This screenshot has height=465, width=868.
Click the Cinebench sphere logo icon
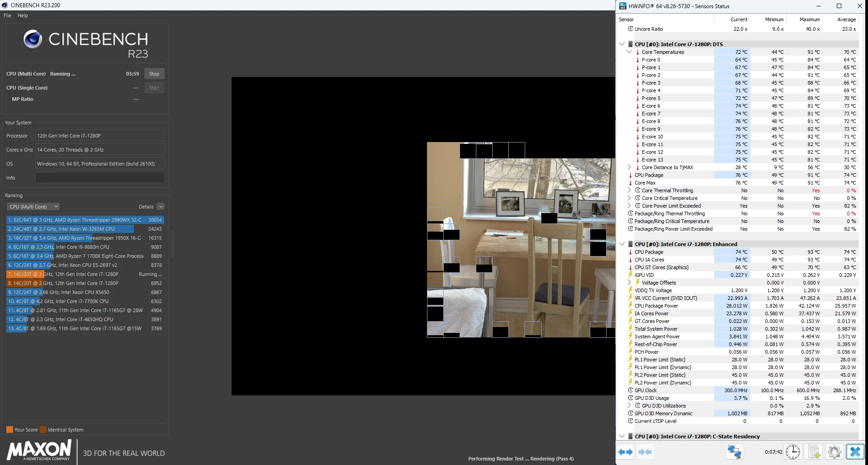(x=33, y=39)
